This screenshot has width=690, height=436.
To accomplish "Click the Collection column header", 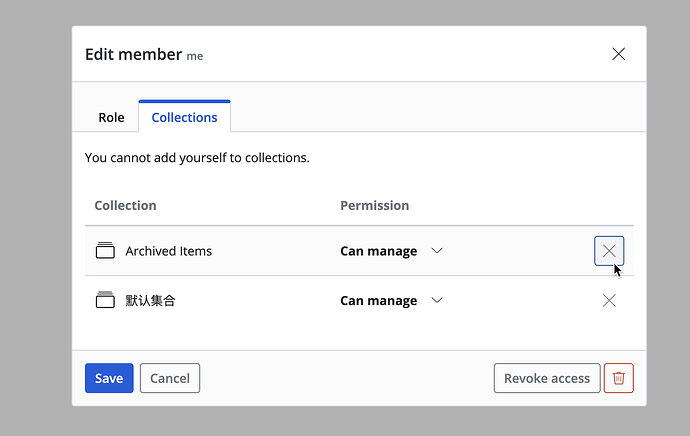I will tap(125, 205).
